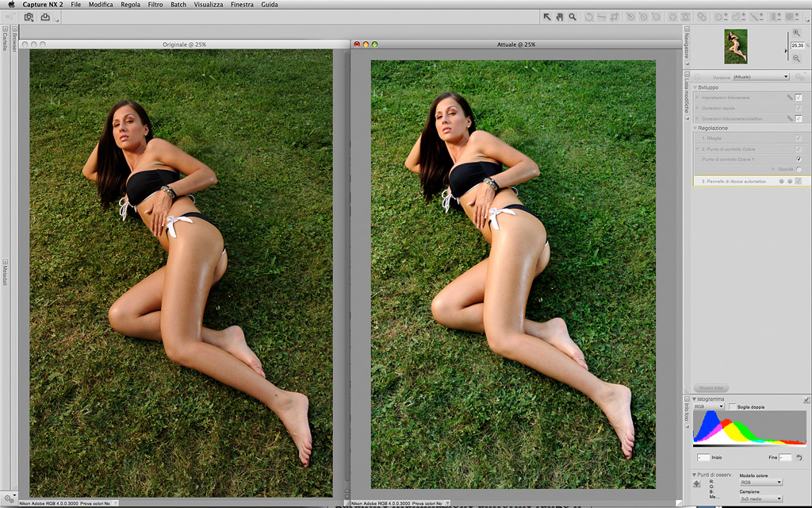Open the Batch menu
The width and height of the screenshot is (812, 508).
pyautogui.click(x=178, y=4)
